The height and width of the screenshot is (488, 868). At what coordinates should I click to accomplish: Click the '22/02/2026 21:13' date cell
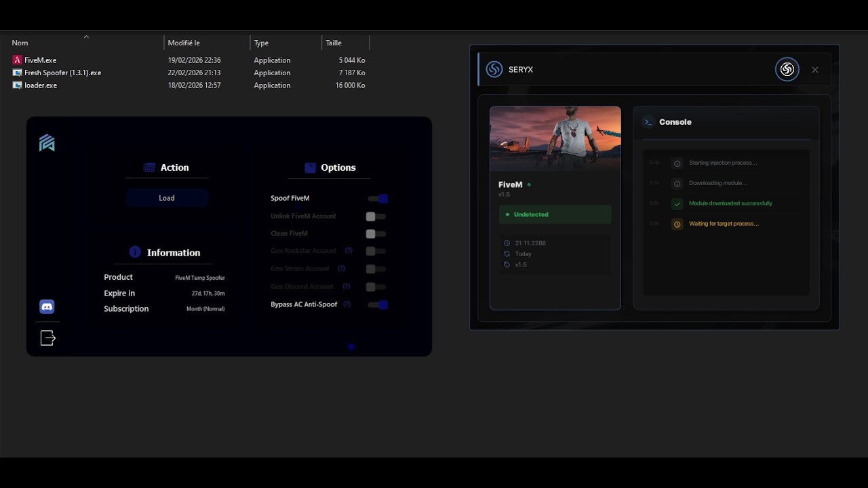coord(194,73)
